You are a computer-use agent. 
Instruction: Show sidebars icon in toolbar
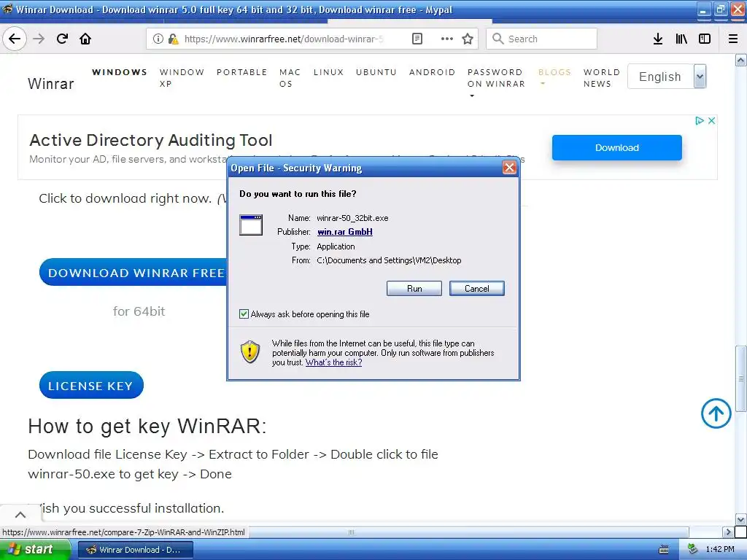click(x=705, y=39)
